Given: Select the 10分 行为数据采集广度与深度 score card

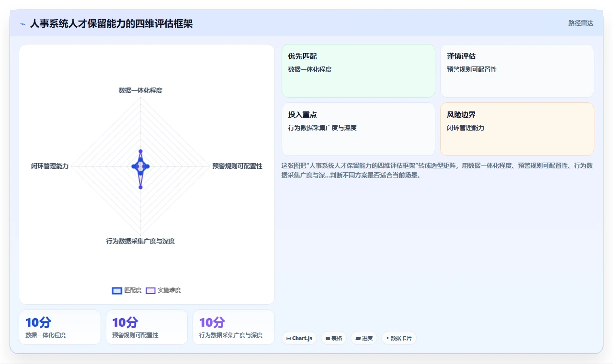Looking at the screenshot, I should click(x=234, y=327).
